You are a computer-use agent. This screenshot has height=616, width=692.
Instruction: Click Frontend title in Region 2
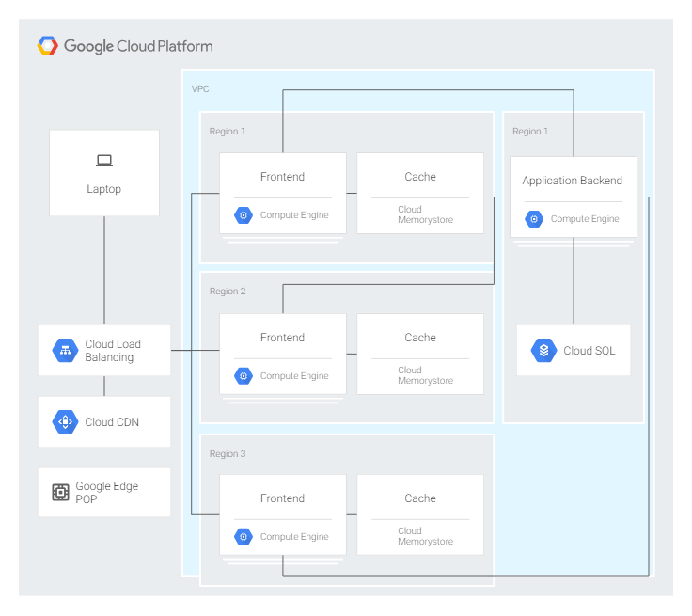(282, 338)
